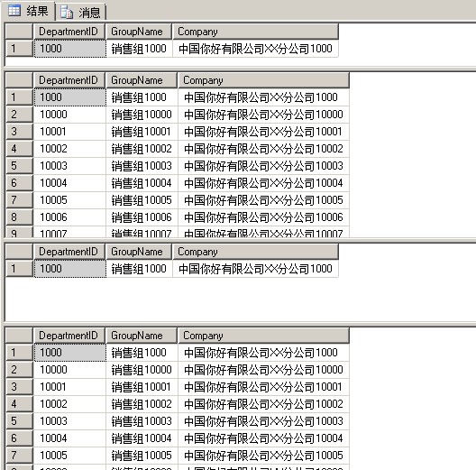The width and height of the screenshot is (476, 470).
Task: Select row header 5 in the second grid
Action: pyautogui.click(x=19, y=166)
